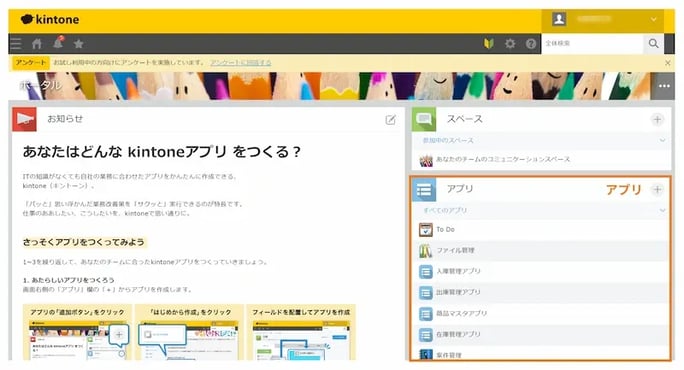
Task: Dismiss the アンケート banner
Action: [x=667, y=63]
